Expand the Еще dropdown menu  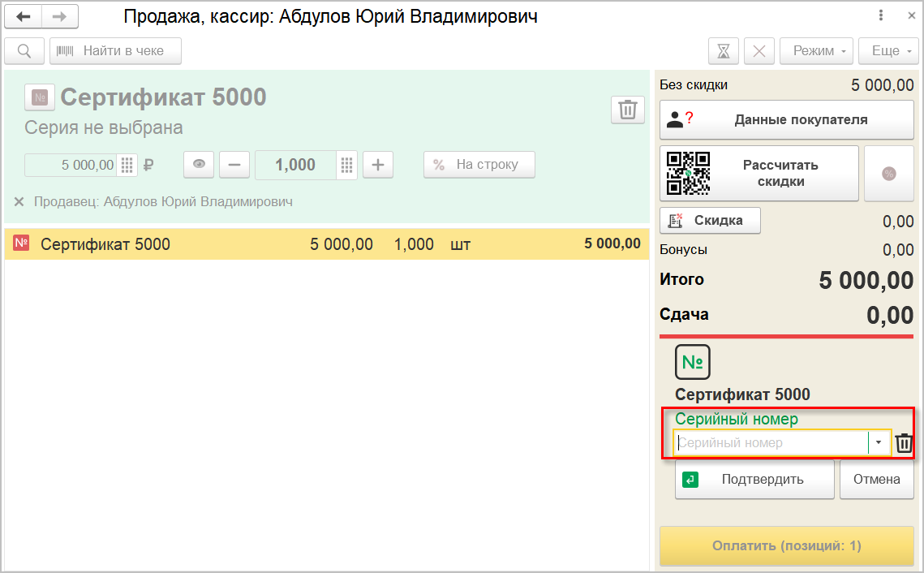tap(888, 51)
